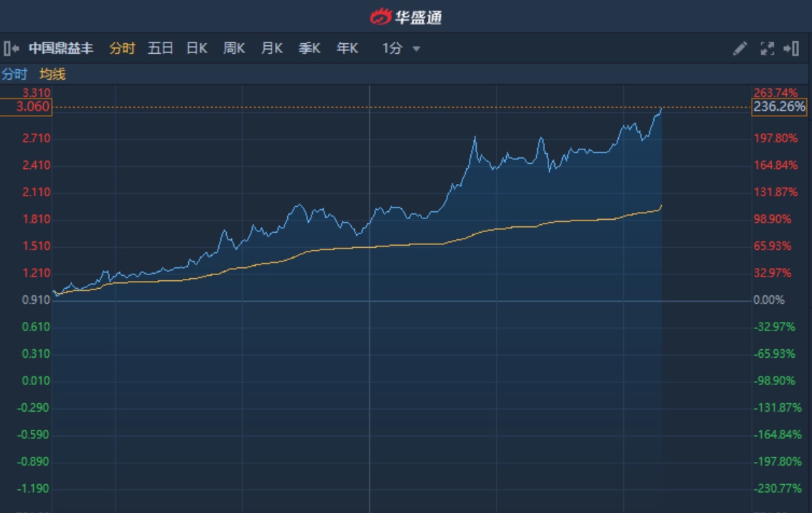The height and width of the screenshot is (513, 812).
Task: Click the 236.26% change percentage label
Action: [x=779, y=107]
